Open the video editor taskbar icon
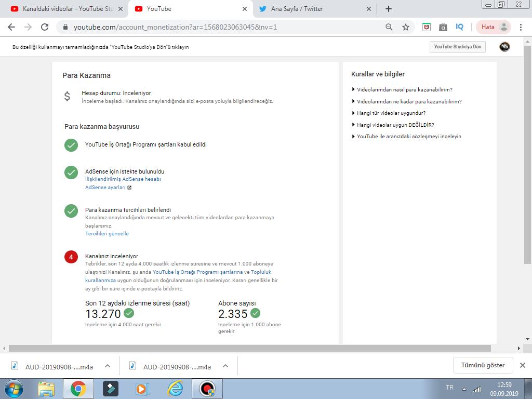The height and width of the screenshot is (399, 532). point(111,389)
